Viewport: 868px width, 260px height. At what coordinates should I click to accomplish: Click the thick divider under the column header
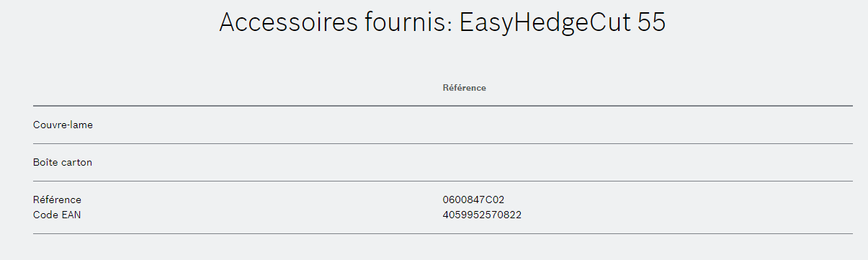[x=442, y=106]
